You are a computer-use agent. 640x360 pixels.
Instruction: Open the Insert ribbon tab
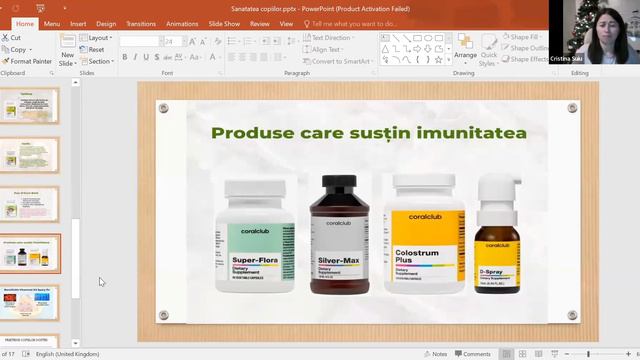tap(78, 24)
